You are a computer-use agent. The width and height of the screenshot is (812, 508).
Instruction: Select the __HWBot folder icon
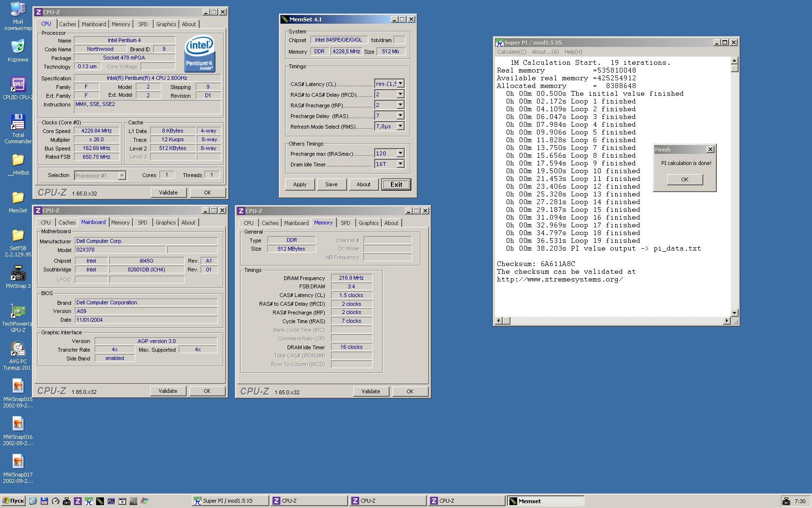click(18, 164)
